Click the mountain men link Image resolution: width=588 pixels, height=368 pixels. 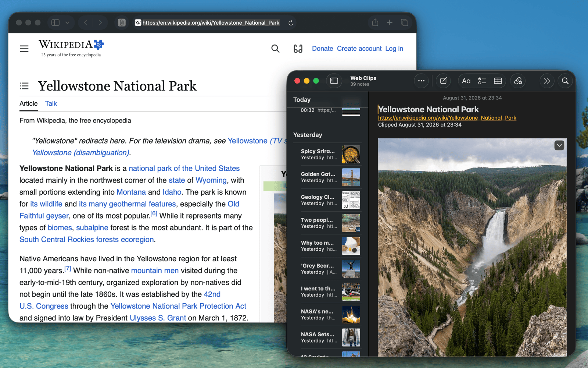coord(155,270)
